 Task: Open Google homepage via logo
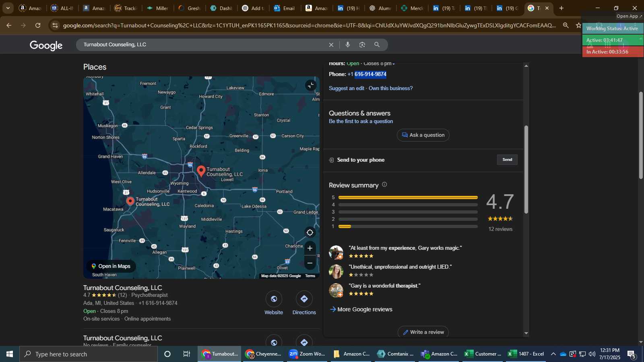coord(46,45)
